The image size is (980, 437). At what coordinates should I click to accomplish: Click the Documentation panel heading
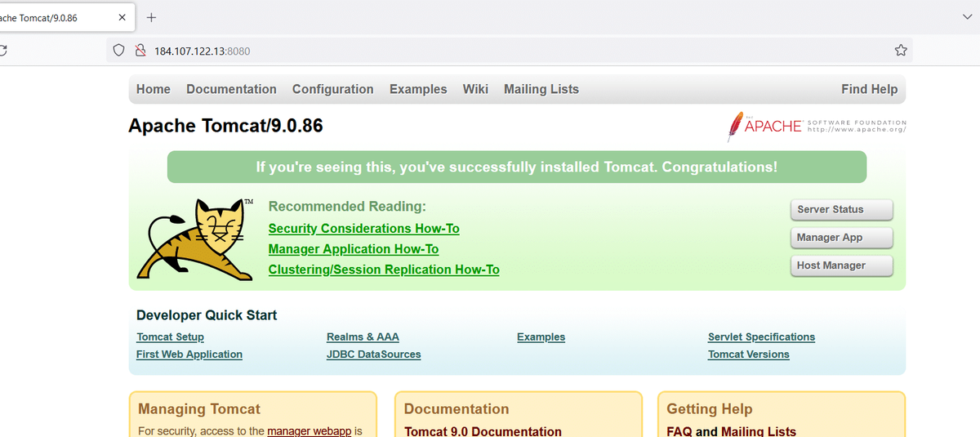coord(457,409)
